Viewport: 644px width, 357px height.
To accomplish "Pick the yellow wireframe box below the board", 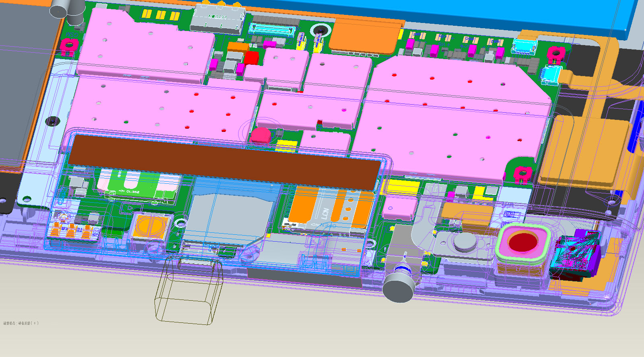I will (189, 290).
